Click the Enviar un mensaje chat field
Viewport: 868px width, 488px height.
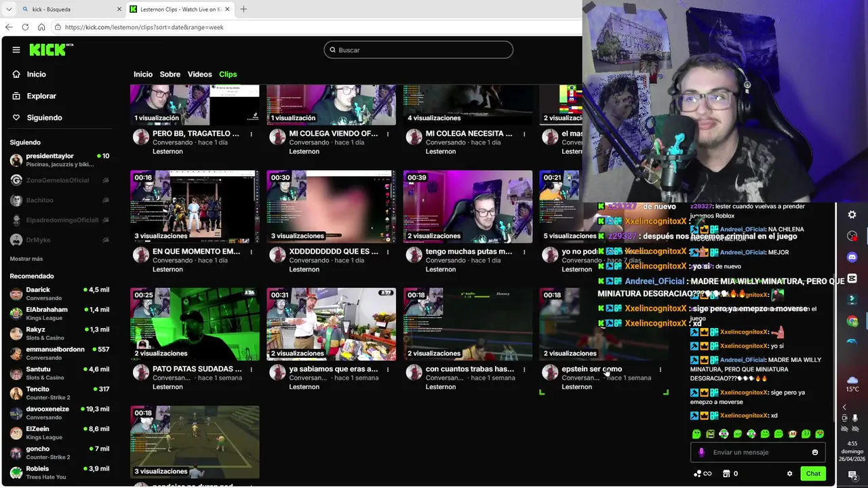click(x=758, y=452)
